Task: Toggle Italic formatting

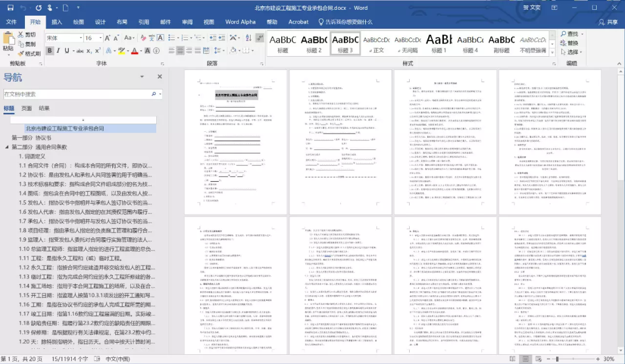Action: click(58, 50)
